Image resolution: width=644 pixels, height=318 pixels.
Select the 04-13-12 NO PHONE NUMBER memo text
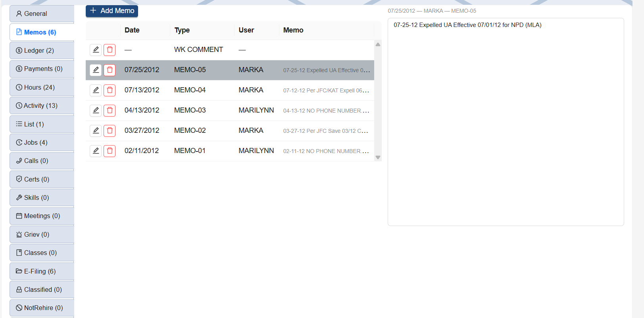tap(326, 111)
